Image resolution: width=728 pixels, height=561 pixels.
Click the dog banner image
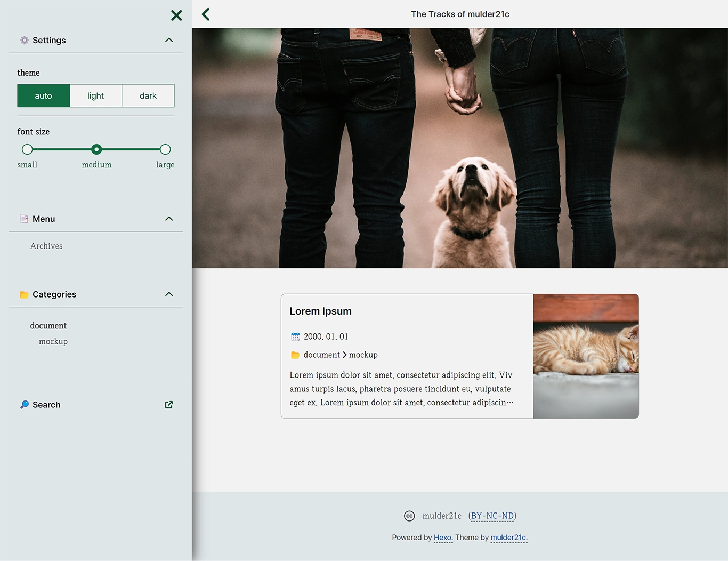tap(460, 148)
